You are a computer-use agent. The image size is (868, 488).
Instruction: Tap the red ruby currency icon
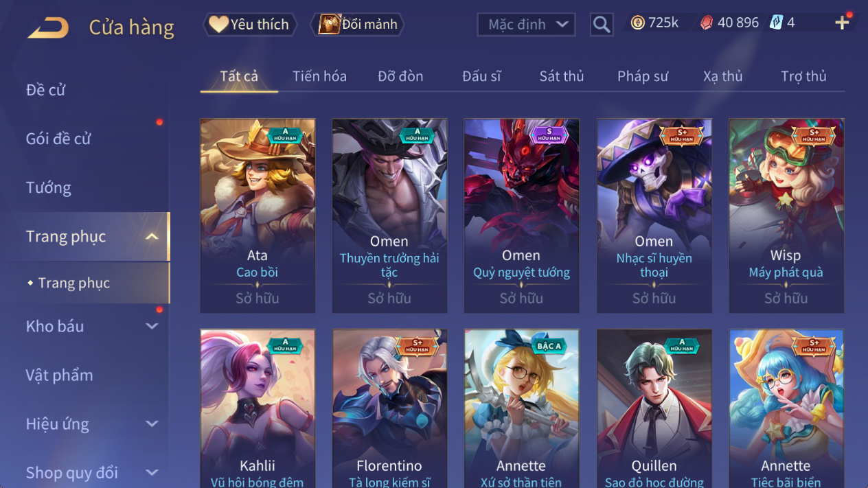pos(707,23)
